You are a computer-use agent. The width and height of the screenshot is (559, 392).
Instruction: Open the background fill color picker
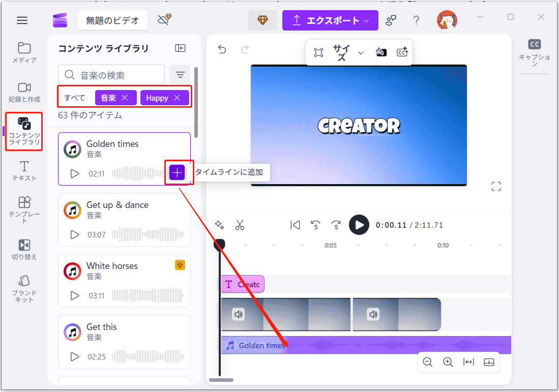(381, 52)
